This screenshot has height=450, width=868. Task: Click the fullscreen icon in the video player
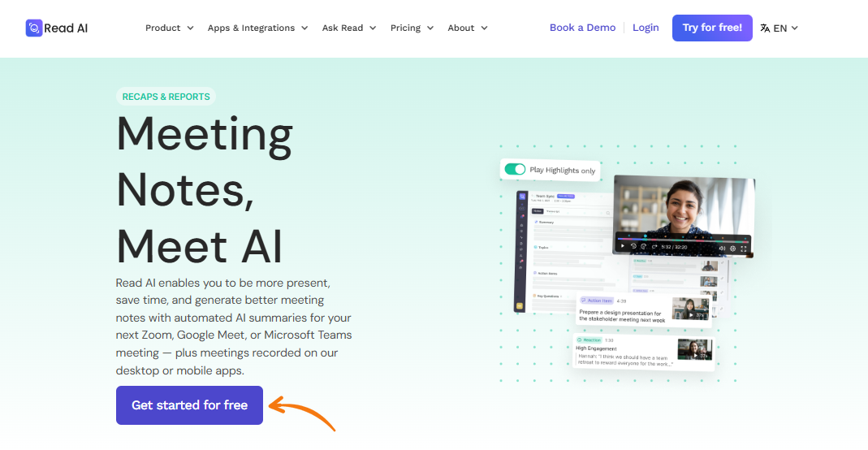point(744,249)
